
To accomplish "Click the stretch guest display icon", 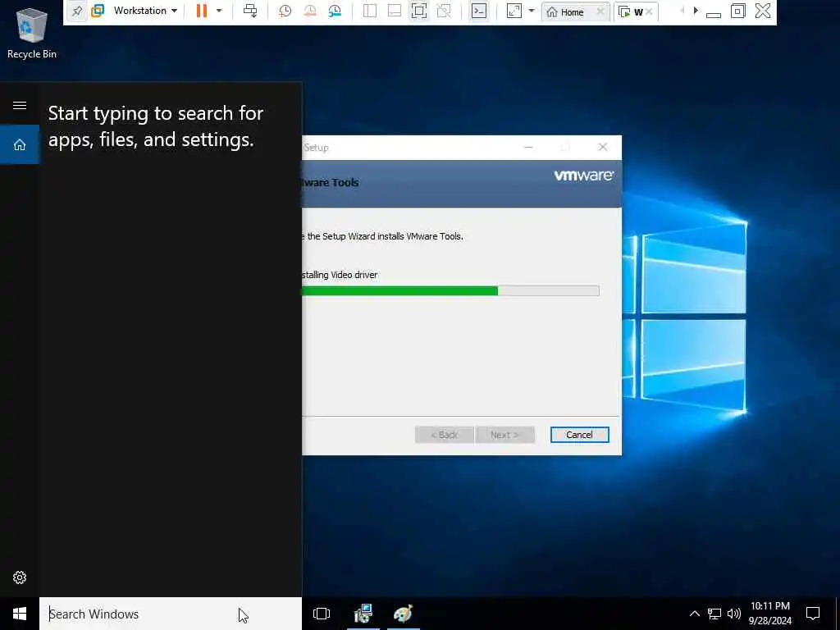I will 514,11.
